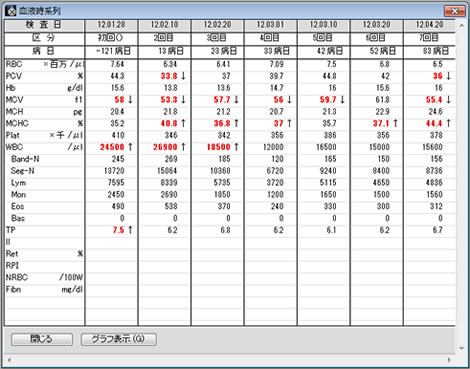
Task: Select the Eos value 538
Action: pos(171,206)
